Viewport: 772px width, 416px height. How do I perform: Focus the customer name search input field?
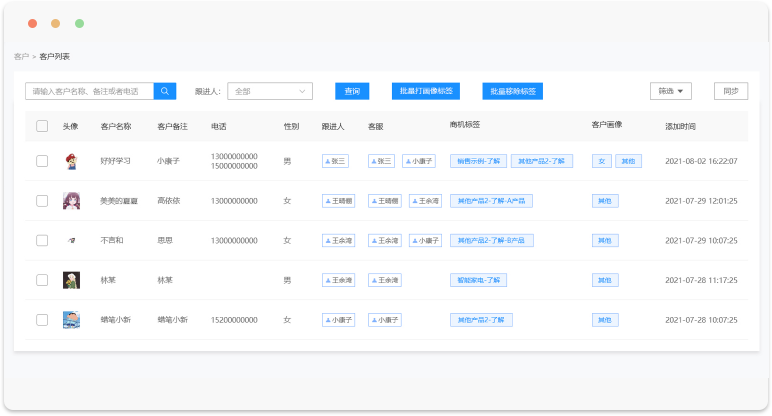coord(90,91)
